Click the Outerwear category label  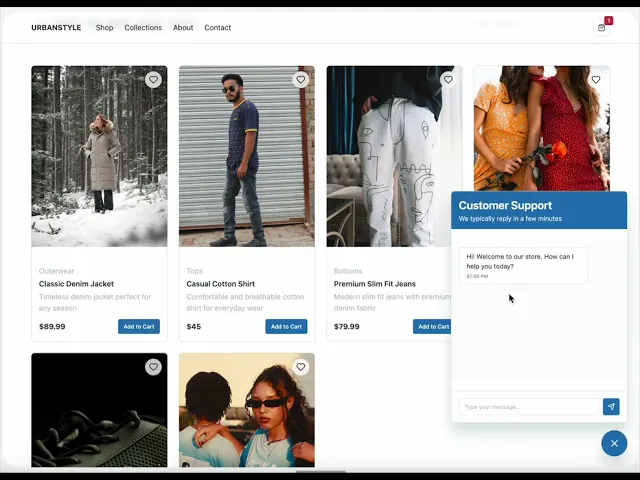(x=56, y=271)
